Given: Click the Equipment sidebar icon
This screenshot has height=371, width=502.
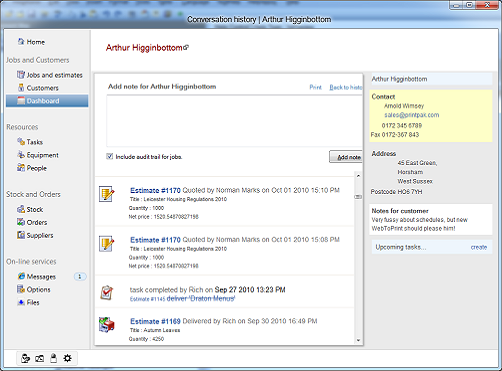Looking at the screenshot, I should point(21,155).
